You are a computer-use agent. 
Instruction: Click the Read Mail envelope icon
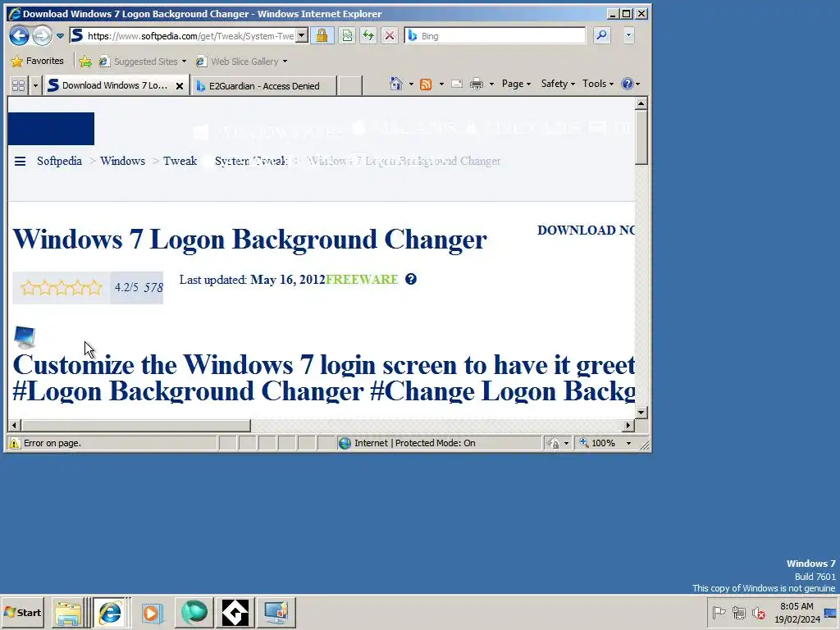(457, 84)
